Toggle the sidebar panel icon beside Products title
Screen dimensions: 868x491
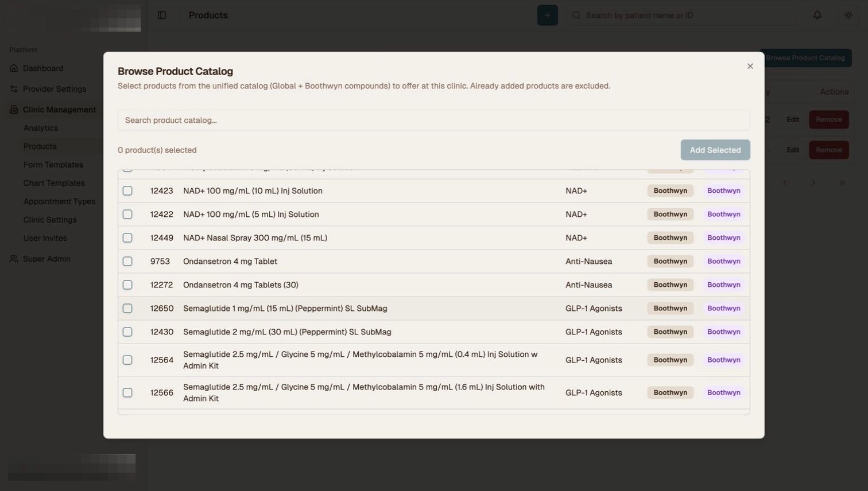pyautogui.click(x=162, y=15)
